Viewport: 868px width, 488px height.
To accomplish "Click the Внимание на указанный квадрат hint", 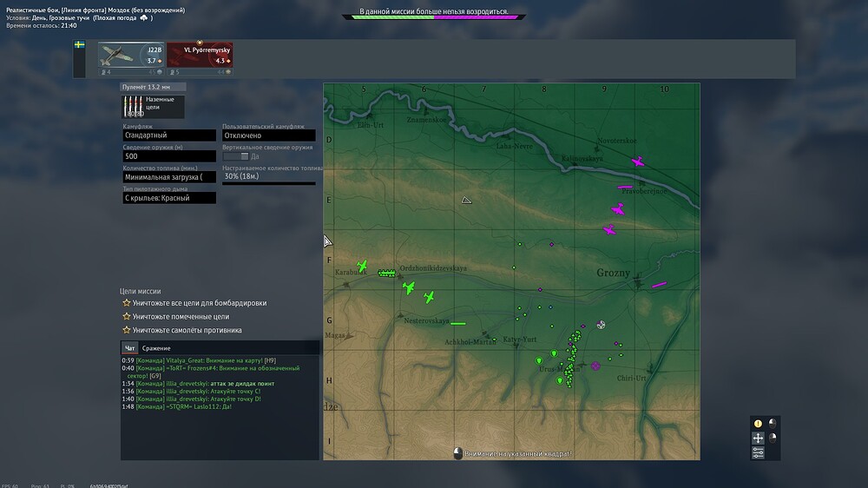I will pos(517,453).
